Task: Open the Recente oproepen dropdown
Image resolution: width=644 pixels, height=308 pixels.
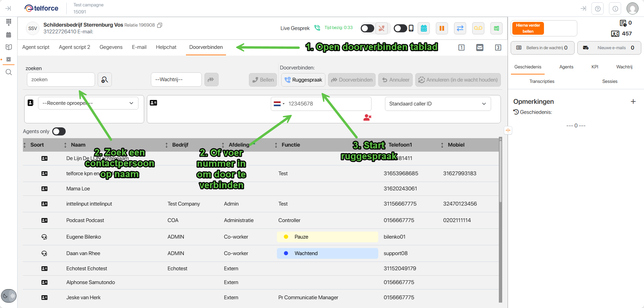Action: click(x=88, y=103)
